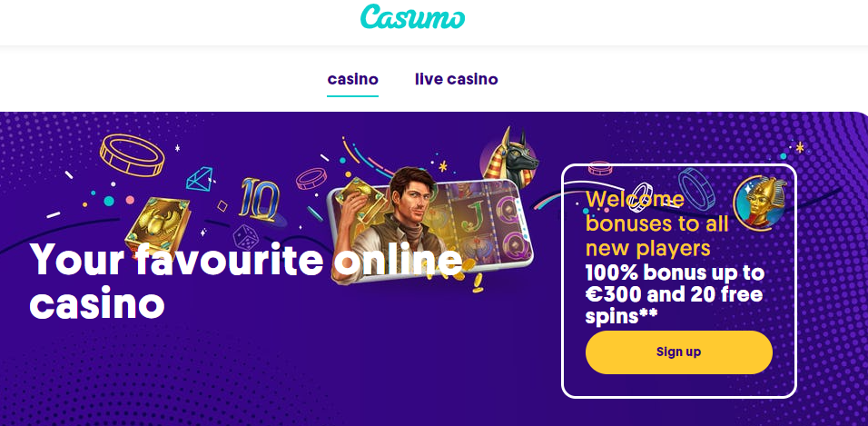868x426 pixels.
Task: Click the yellow Sign up button
Action: tap(678, 352)
